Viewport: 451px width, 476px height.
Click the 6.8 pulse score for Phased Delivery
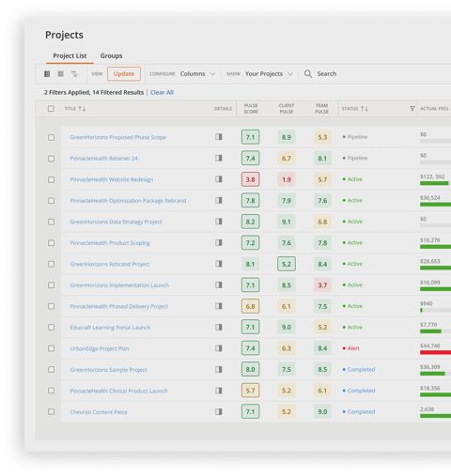250,306
